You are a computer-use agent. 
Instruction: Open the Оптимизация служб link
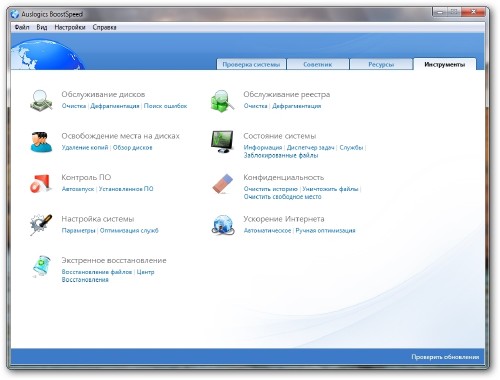tap(129, 230)
